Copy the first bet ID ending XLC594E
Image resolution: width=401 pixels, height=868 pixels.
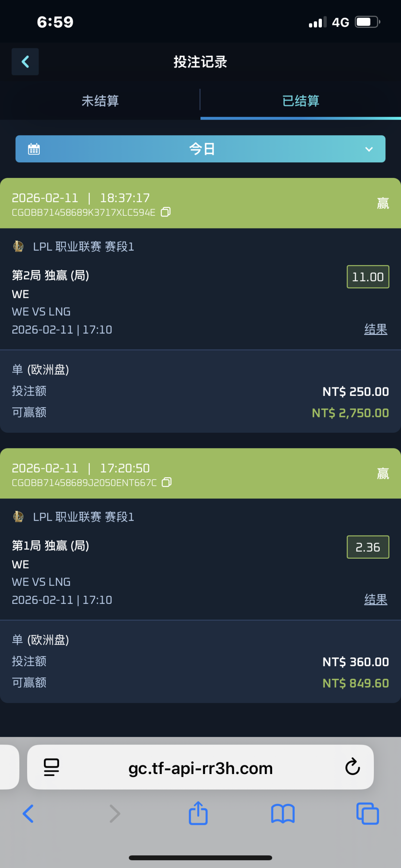(x=166, y=212)
